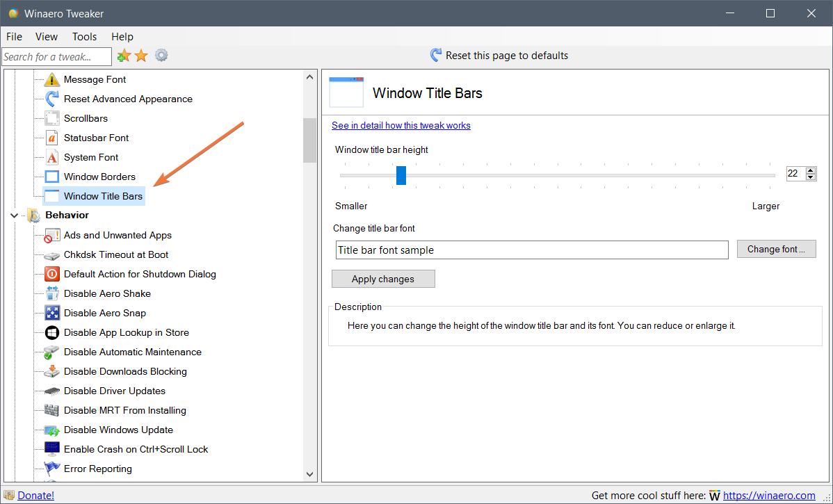
Task: Click the Message Font warning icon
Action: [52, 80]
